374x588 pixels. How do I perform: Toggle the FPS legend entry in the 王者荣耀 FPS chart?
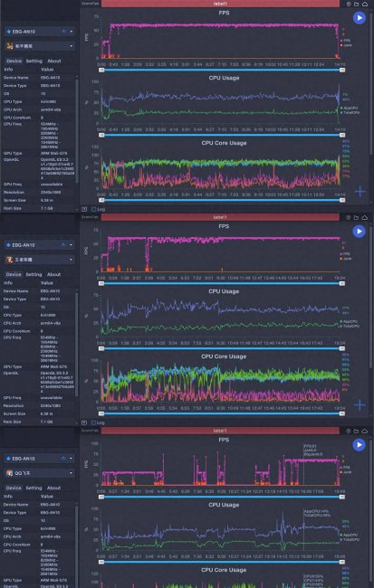click(x=345, y=254)
